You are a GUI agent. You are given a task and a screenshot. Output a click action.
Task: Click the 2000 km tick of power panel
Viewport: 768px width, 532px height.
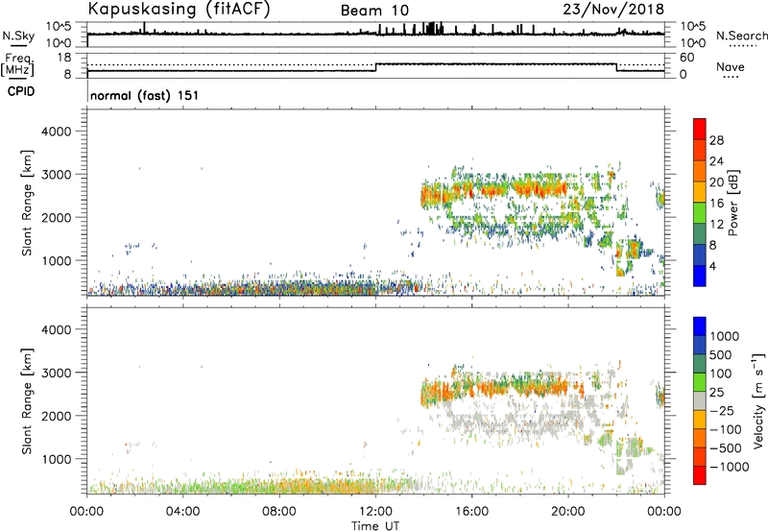click(x=57, y=217)
